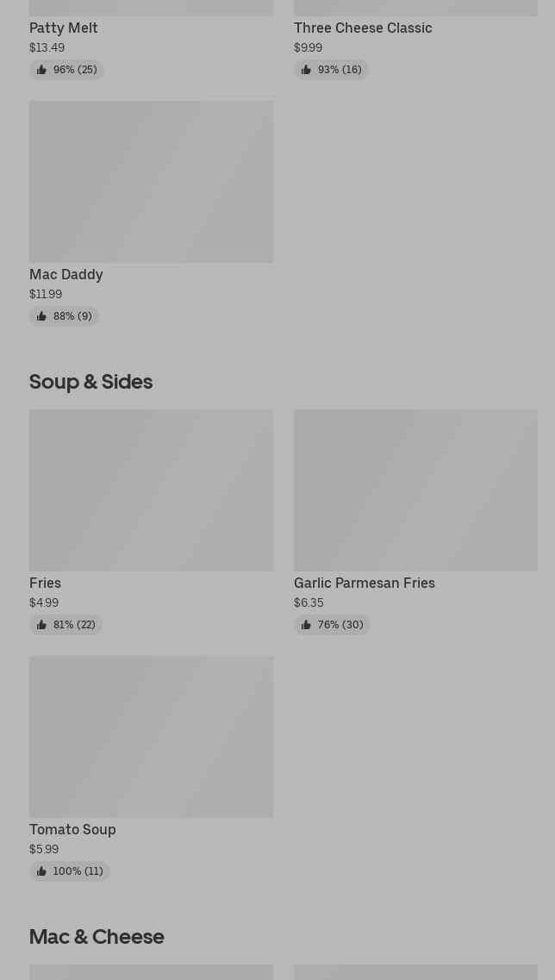Click the Soup & Sides section heading
Viewport: 555px width, 980px height.
click(90, 381)
